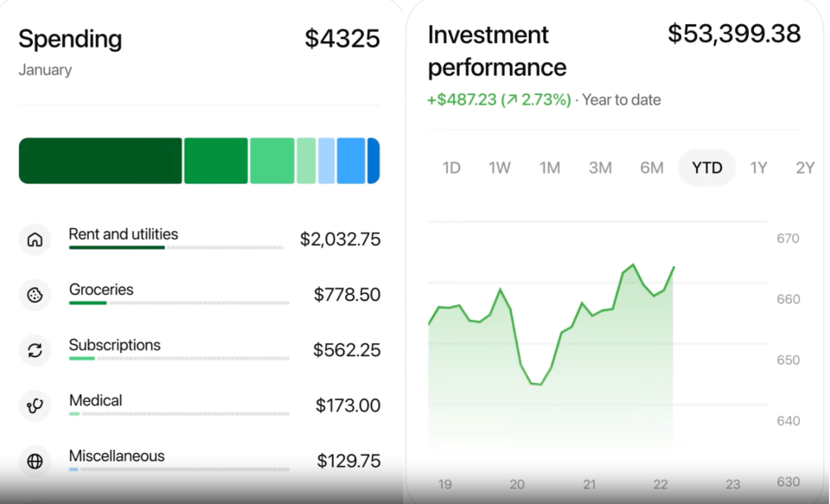This screenshot has width=830, height=504.
Task: Open the Subscriptions category label
Action: point(115,345)
